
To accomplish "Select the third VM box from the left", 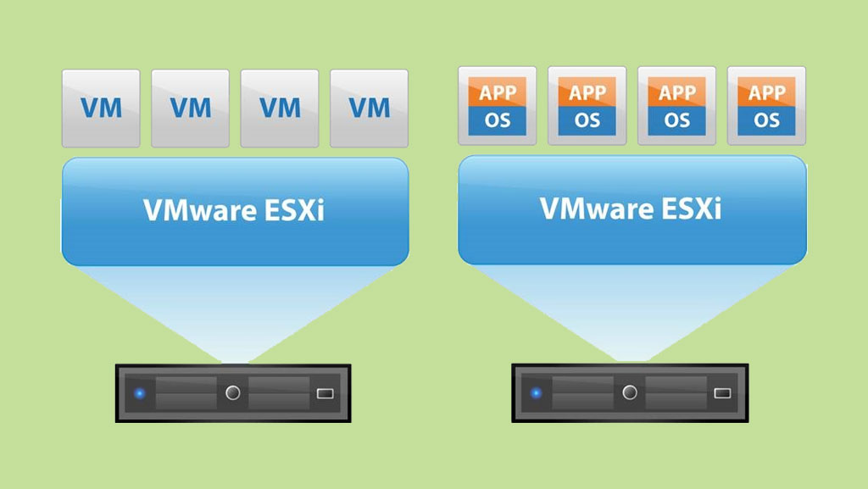I will coord(280,108).
